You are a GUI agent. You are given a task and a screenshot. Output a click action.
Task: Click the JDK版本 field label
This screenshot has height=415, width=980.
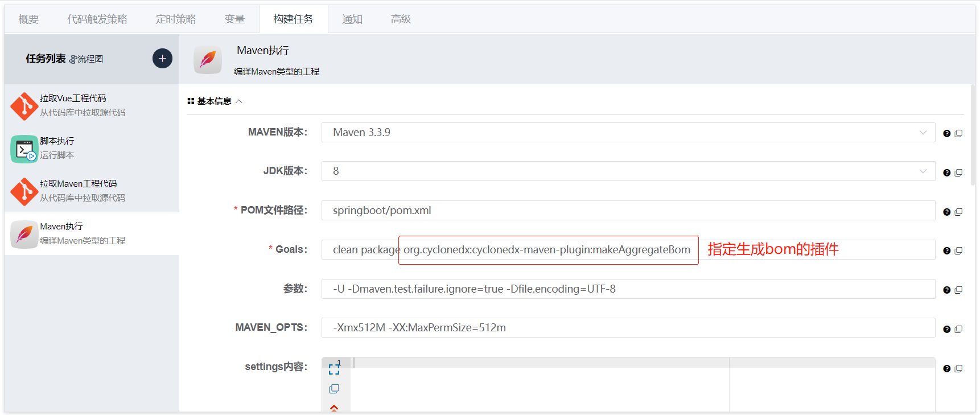[x=285, y=171]
